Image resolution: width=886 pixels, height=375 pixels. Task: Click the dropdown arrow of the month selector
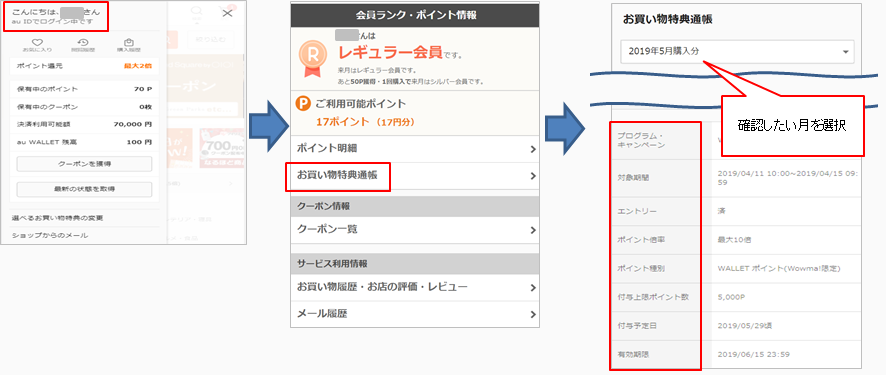tap(845, 52)
